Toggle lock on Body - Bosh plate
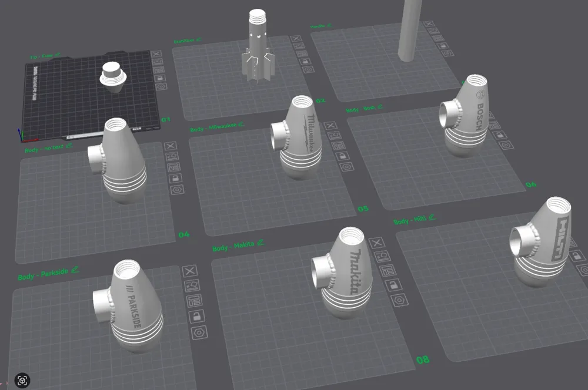 [x=500, y=135]
